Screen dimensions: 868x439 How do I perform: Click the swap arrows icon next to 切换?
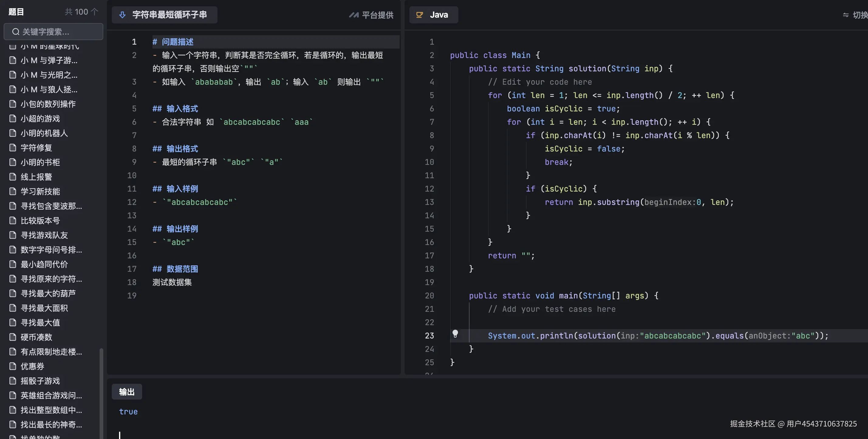pyautogui.click(x=846, y=15)
